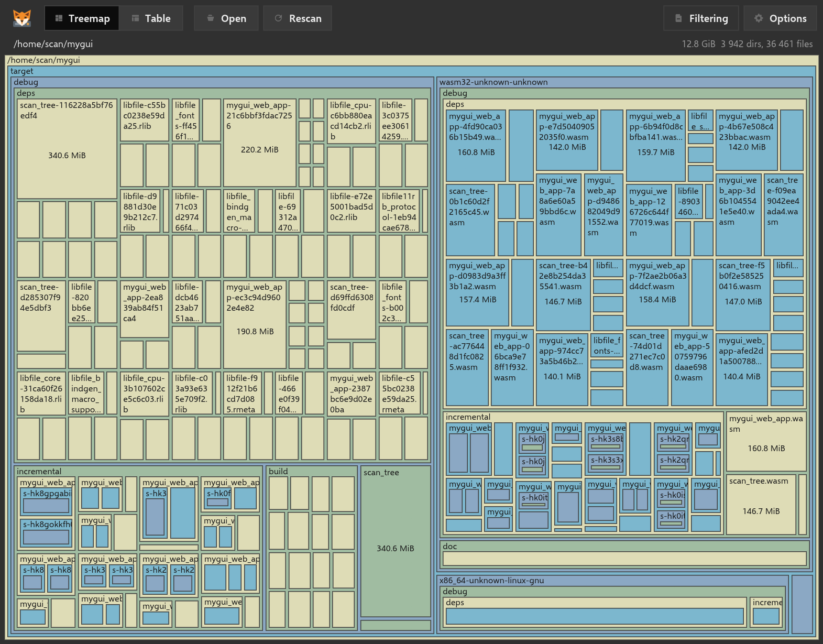Select the mygui_web_app-e7d50409052035f0.wasm block
Image resolution: width=823 pixels, height=644 pixels.
click(x=567, y=140)
